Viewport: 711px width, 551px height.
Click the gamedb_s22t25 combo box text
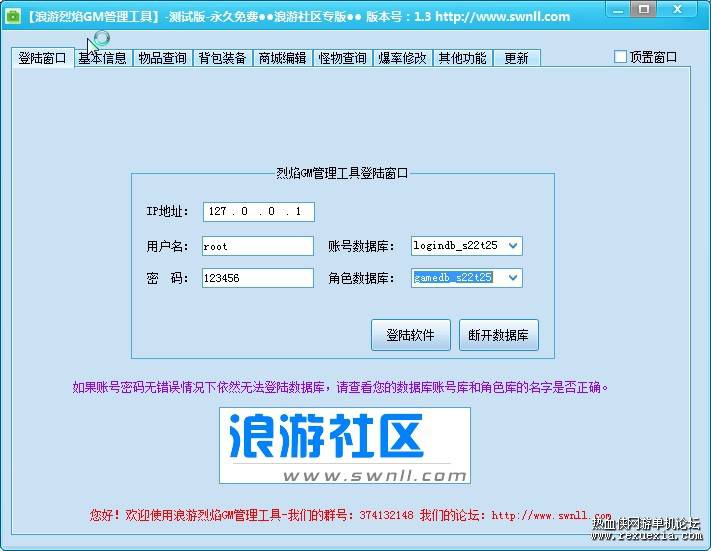coord(453,278)
